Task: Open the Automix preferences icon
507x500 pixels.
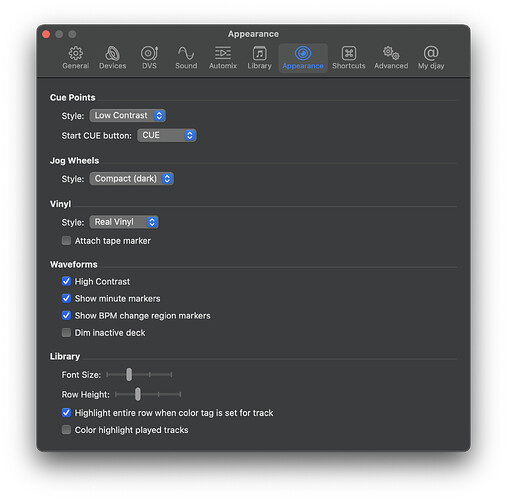Action: 223,53
